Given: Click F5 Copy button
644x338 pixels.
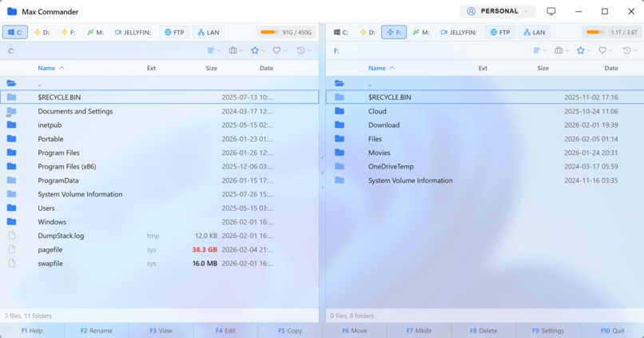Looking at the screenshot, I should click(x=290, y=331).
